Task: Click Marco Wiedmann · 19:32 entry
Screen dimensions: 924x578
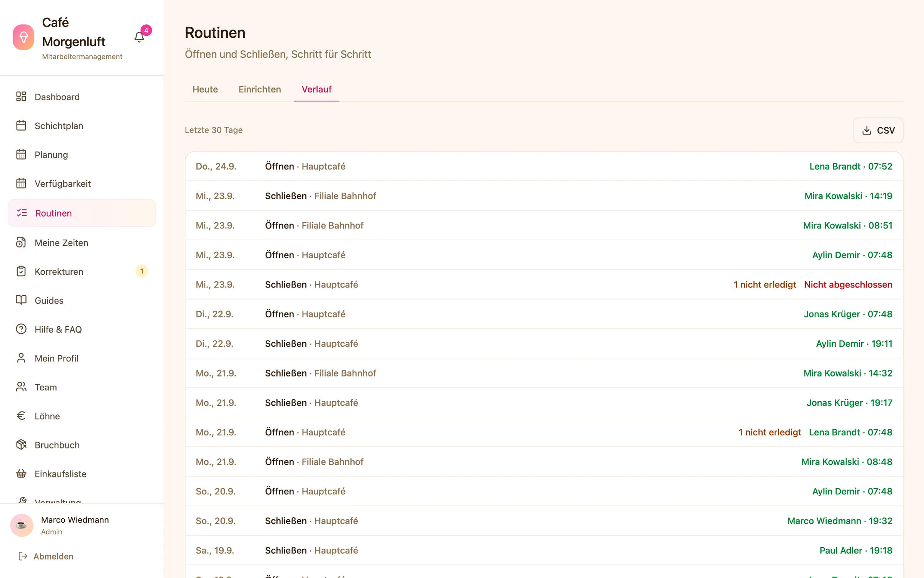Action: click(840, 521)
